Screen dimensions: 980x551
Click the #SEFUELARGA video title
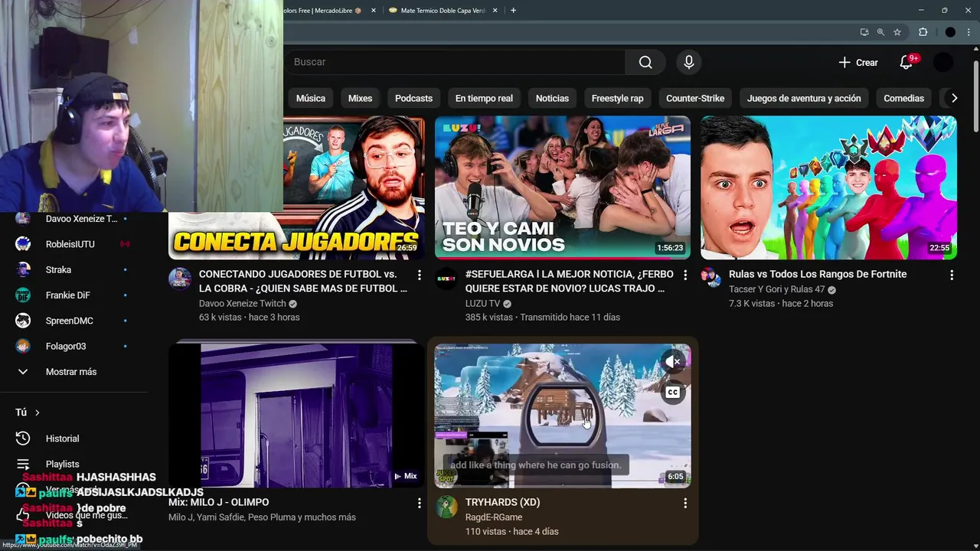pyautogui.click(x=570, y=281)
